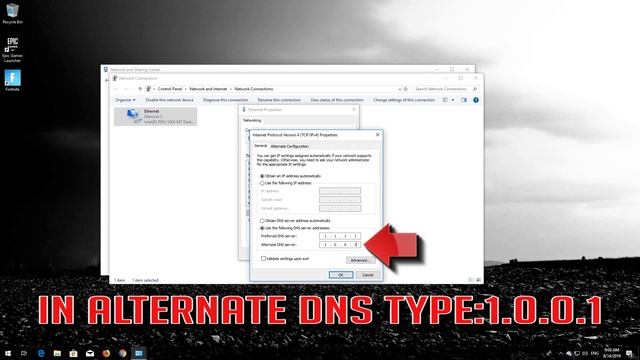Click the Cancel button
Image resolution: width=640 pixels, height=360 pixels.
367,275
